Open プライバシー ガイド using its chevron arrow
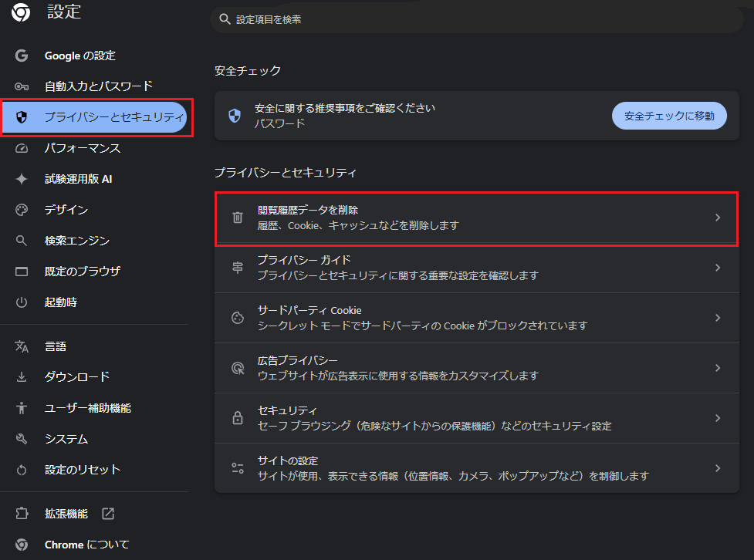This screenshot has width=754, height=560. 718,268
